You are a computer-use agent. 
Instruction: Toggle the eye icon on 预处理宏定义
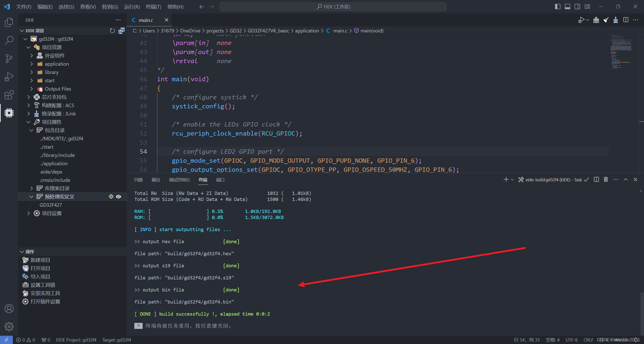tap(118, 197)
